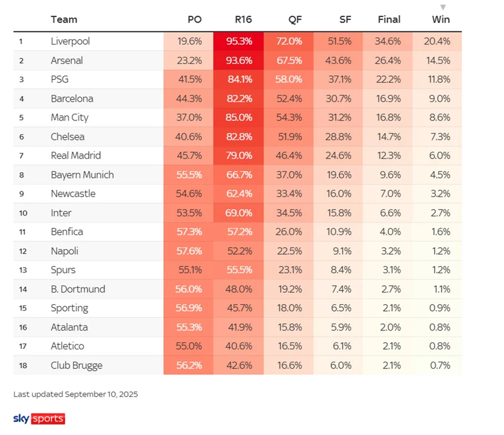Click Club Brugge team name
Viewport: 504px width, 435px height.
click(76, 365)
